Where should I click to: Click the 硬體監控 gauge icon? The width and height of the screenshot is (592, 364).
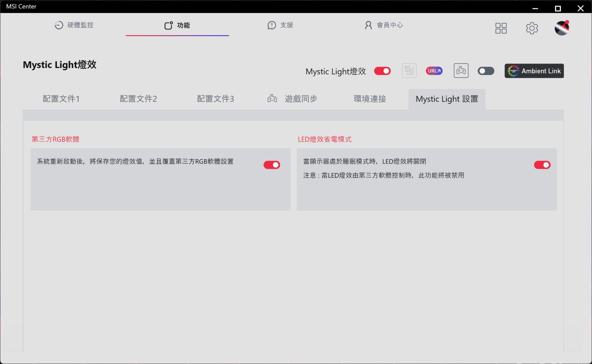(59, 25)
